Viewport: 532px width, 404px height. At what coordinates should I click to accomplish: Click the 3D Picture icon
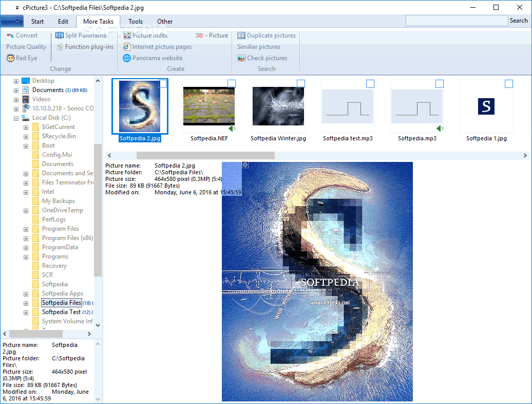point(199,35)
